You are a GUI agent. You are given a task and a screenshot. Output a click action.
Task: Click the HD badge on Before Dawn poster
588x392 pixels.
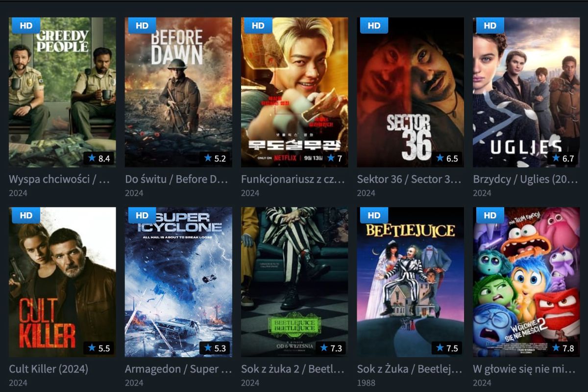142,26
